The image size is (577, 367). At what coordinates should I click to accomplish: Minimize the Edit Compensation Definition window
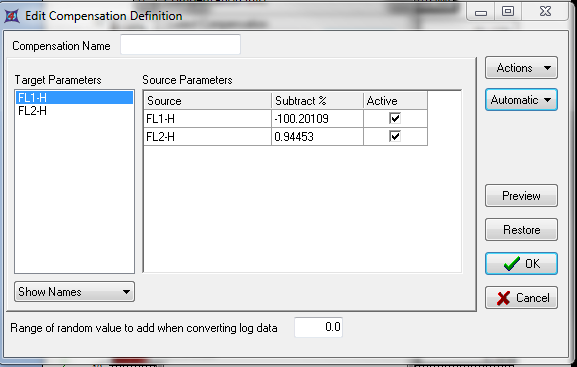(481, 12)
